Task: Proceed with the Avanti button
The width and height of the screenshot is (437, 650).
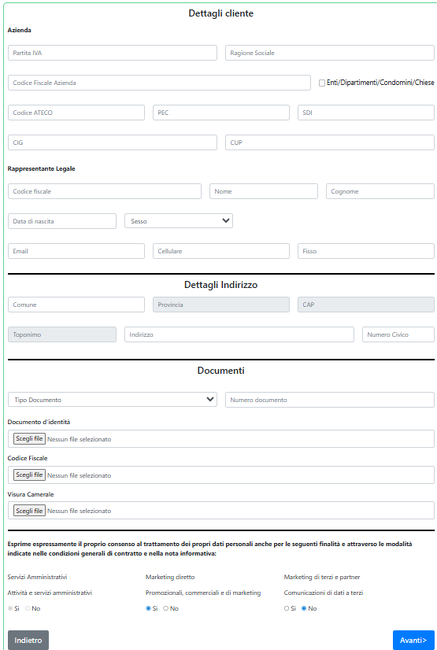Action: click(x=413, y=640)
